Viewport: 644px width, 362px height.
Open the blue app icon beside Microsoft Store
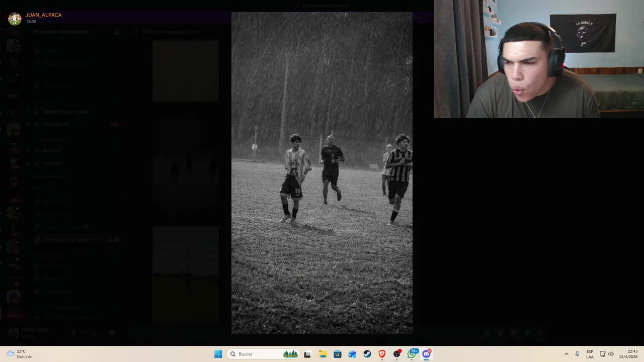point(352,354)
